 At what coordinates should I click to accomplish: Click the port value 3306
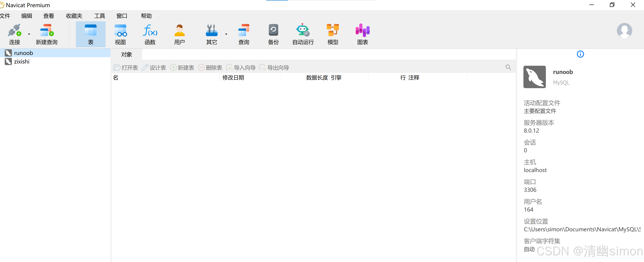coord(530,190)
